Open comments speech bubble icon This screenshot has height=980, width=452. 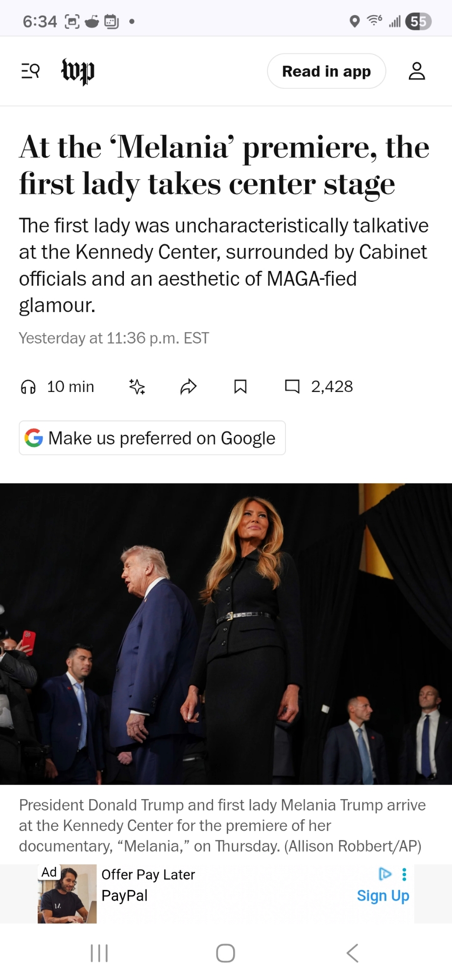coord(292,387)
